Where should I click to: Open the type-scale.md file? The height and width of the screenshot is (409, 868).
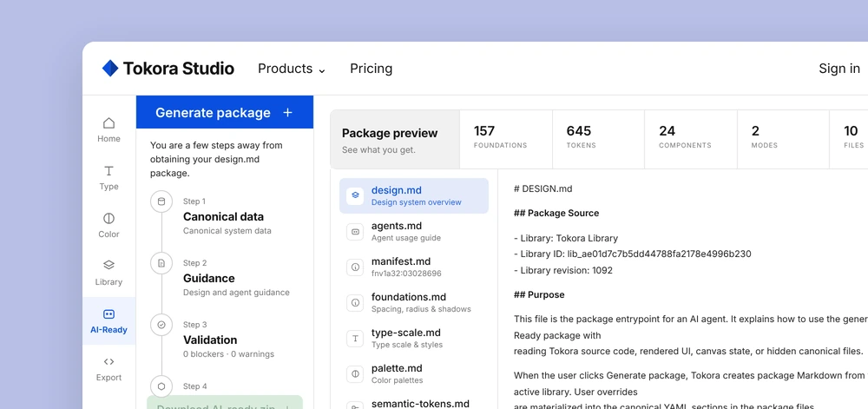(x=414, y=338)
